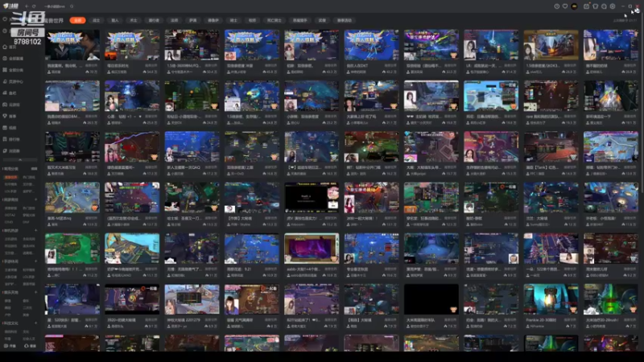
Task: Refresh the page with the reload icon
Action: click(34, 6)
